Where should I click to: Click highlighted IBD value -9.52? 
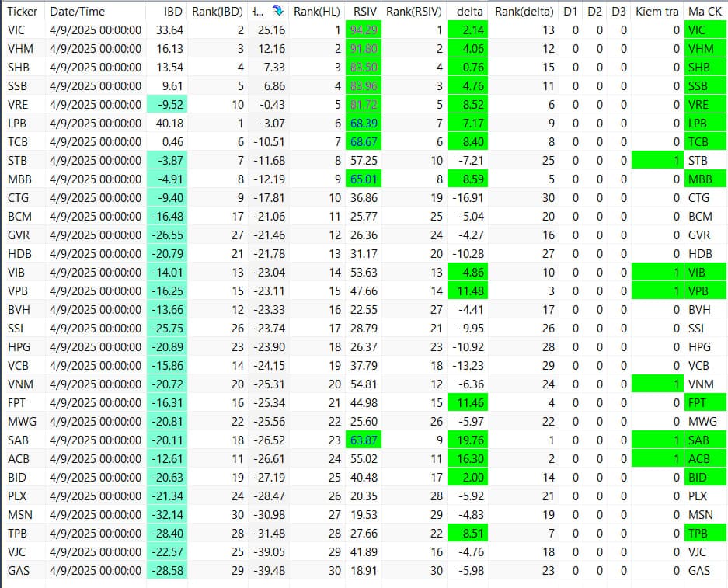coord(167,104)
